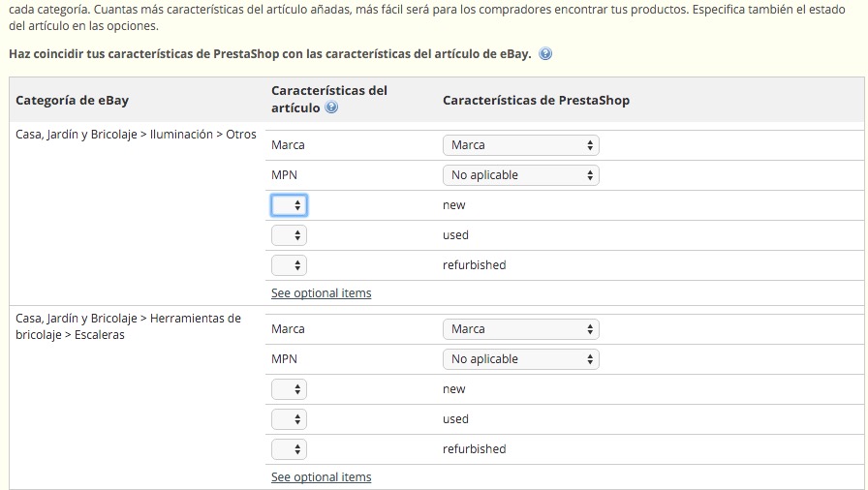This screenshot has height=490, width=868.
Task: Open 'new' condition dropdown for Escaleras category
Action: point(289,389)
